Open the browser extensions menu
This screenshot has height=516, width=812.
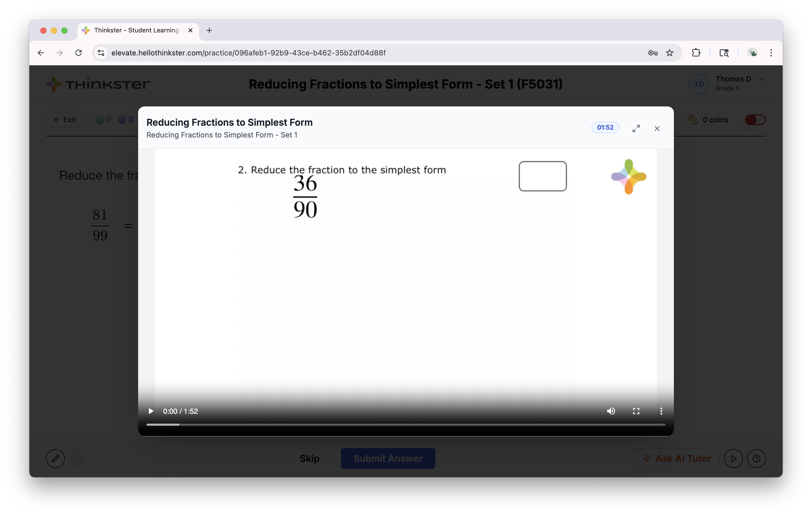click(696, 53)
